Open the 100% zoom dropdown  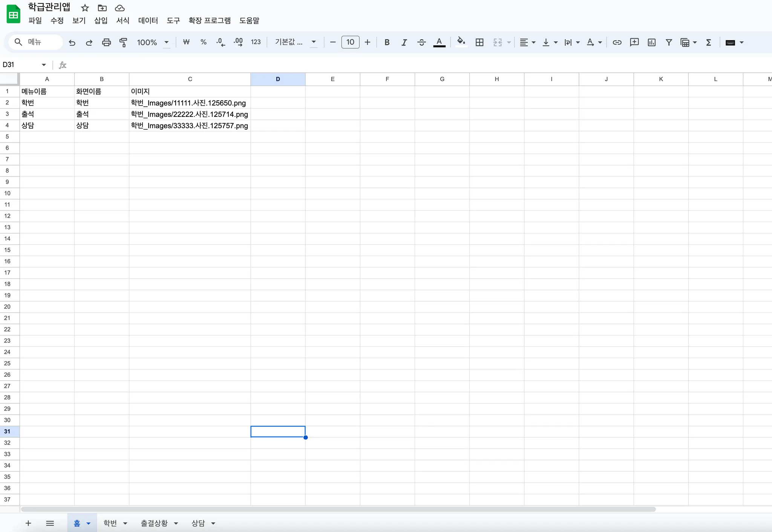coord(153,42)
